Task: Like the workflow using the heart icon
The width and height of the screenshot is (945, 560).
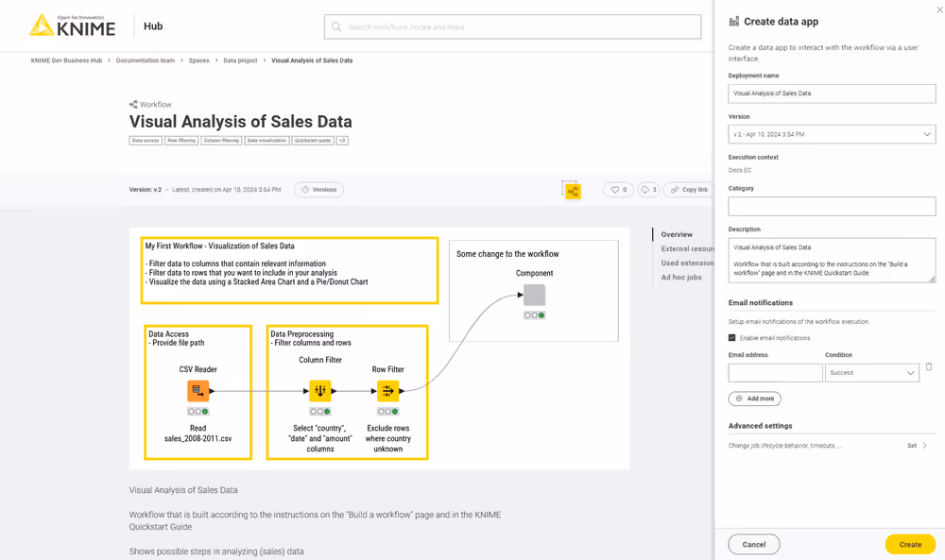Action: 614,189
